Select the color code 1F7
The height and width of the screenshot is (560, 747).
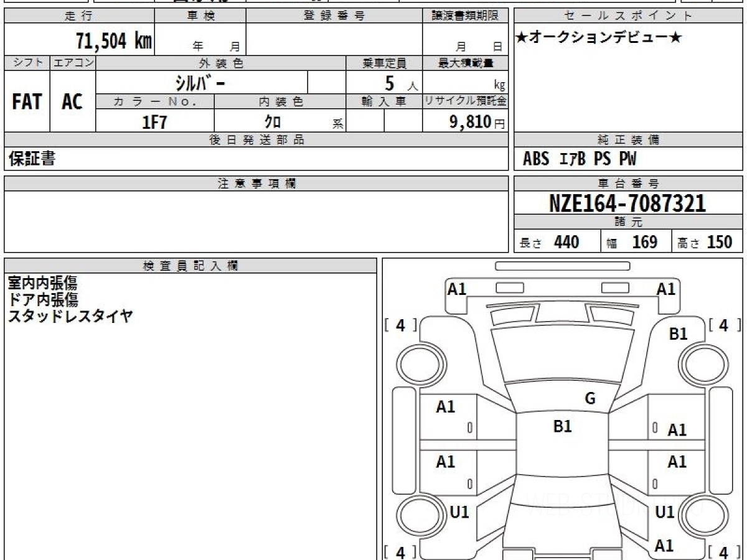(x=154, y=122)
